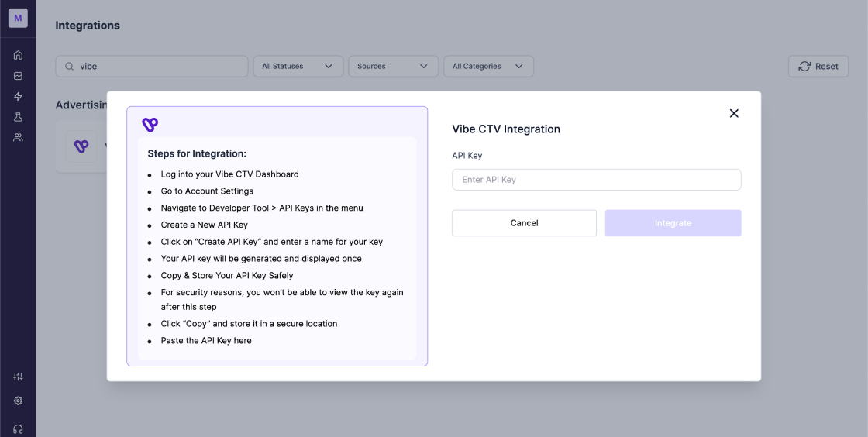Open the users/people sidebar icon

(18, 137)
